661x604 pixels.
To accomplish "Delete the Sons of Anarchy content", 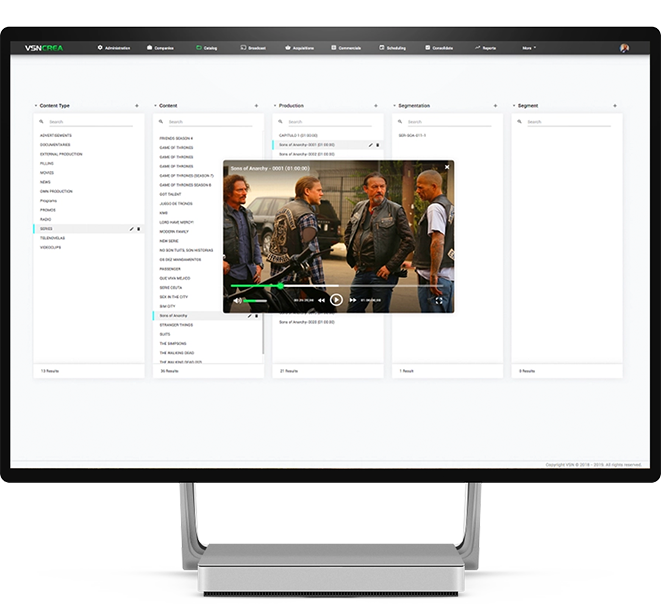I will [256, 316].
